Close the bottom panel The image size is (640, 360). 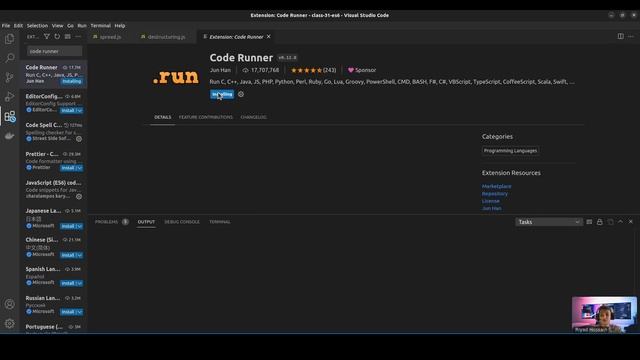click(631, 222)
